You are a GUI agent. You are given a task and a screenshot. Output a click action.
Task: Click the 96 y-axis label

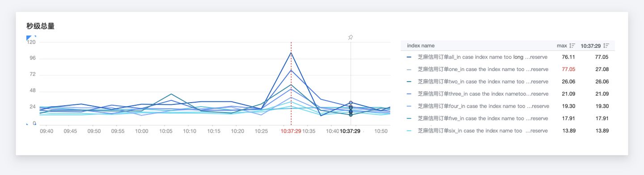33,58
